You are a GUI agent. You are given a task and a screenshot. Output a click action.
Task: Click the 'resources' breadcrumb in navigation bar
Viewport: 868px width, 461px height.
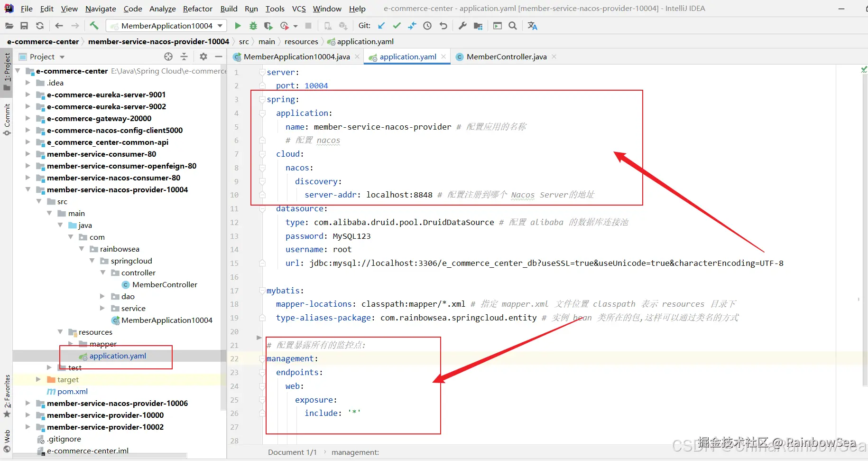click(x=301, y=42)
